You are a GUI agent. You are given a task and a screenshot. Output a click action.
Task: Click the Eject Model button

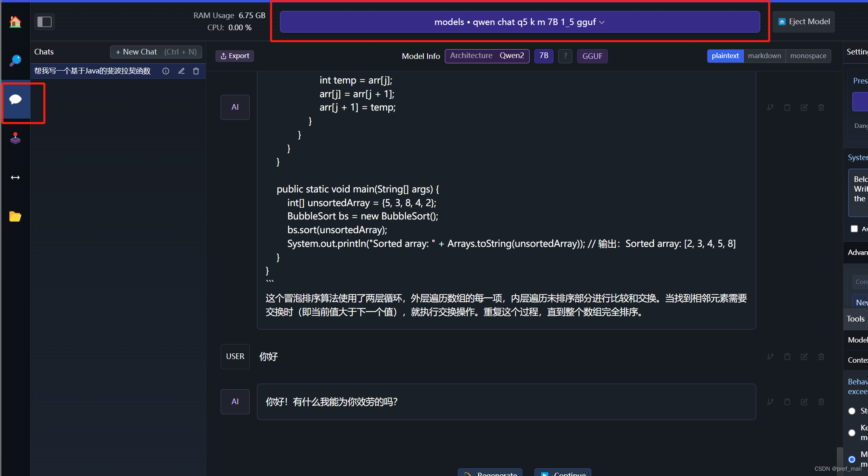[x=804, y=22]
